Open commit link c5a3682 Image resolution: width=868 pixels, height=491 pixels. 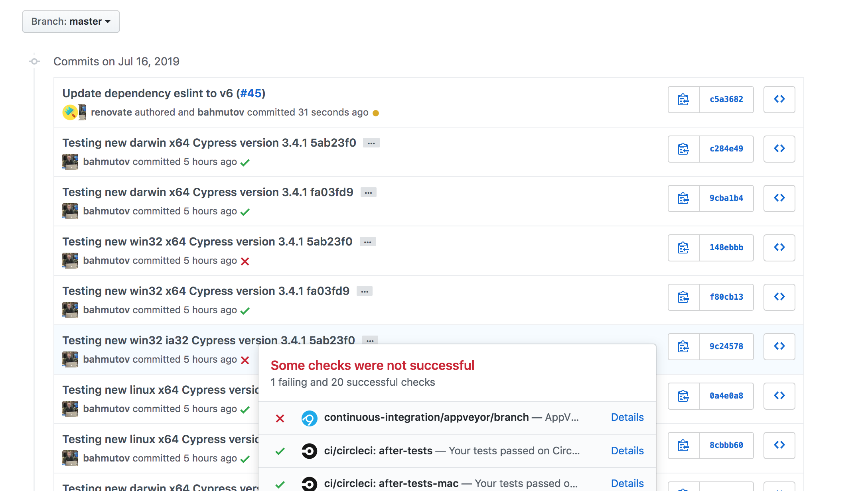[x=726, y=100]
